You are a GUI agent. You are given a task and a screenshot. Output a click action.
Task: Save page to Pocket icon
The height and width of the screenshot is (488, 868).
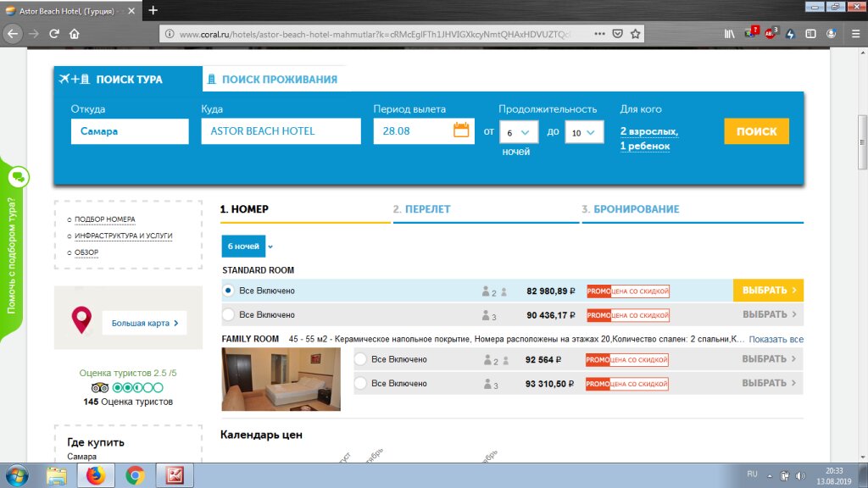618,34
